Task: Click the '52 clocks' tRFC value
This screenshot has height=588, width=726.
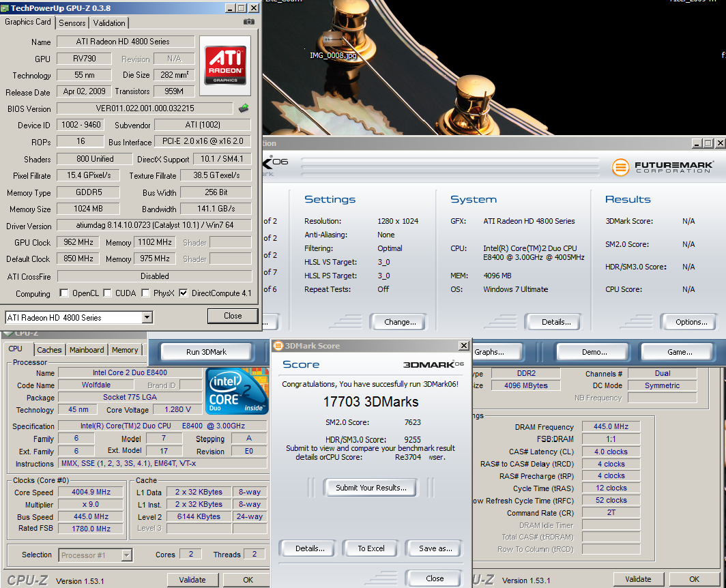Action: [611, 501]
